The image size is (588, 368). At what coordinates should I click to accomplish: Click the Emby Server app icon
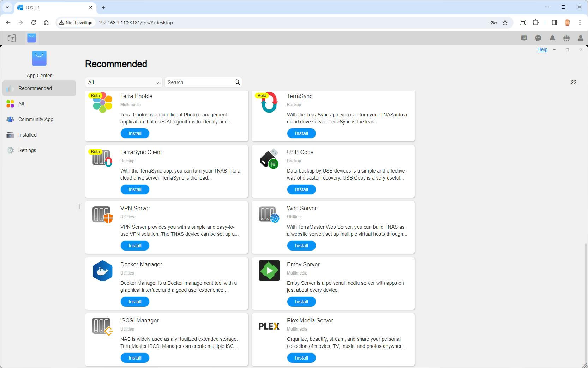tap(269, 271)
